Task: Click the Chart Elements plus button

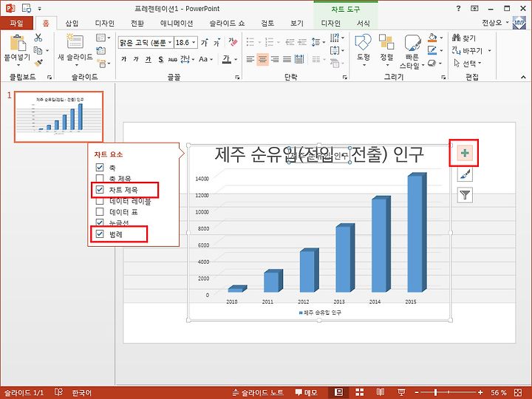Action: click(465, 153)
